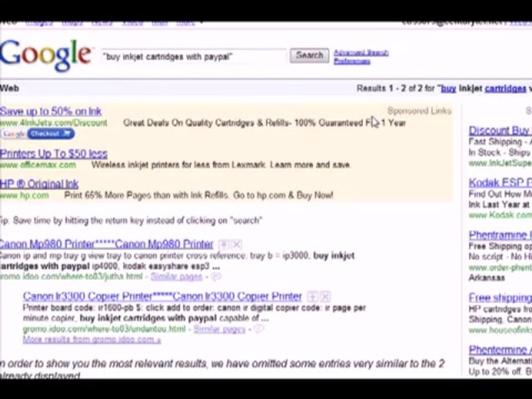Open the 'Save up to 50% on Ink' ad
532x399 pixels.
[50, 111]
